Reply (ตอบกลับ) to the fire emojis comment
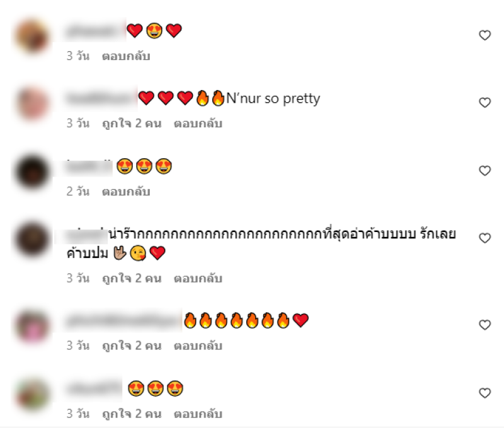504x430 pixels. [x=198, y=346]
